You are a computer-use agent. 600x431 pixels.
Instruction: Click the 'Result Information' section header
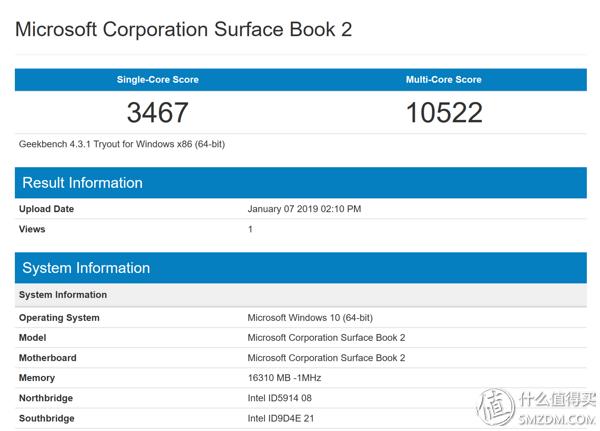tap(301, 183)
